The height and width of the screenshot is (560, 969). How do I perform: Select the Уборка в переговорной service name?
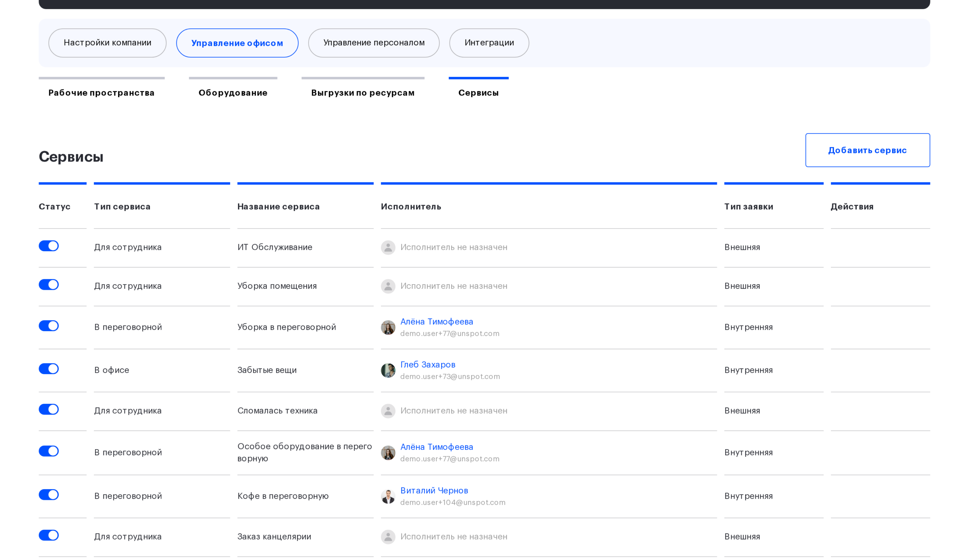coord(287,327)
